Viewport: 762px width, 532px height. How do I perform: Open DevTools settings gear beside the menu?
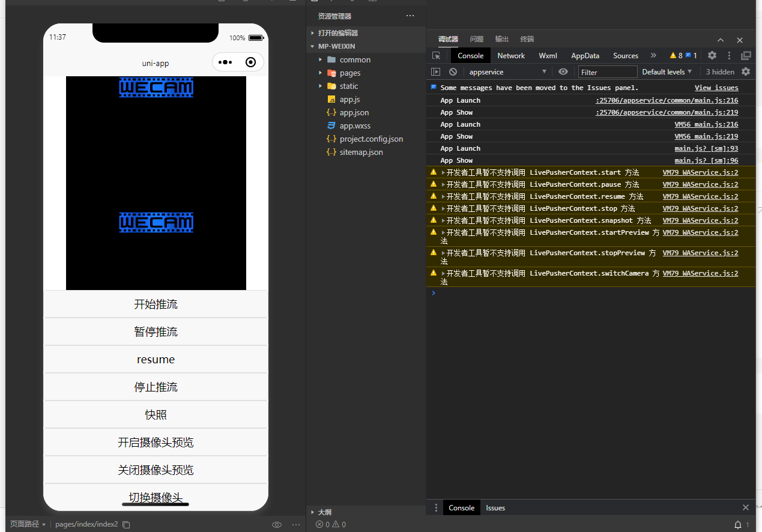[712, 55]
